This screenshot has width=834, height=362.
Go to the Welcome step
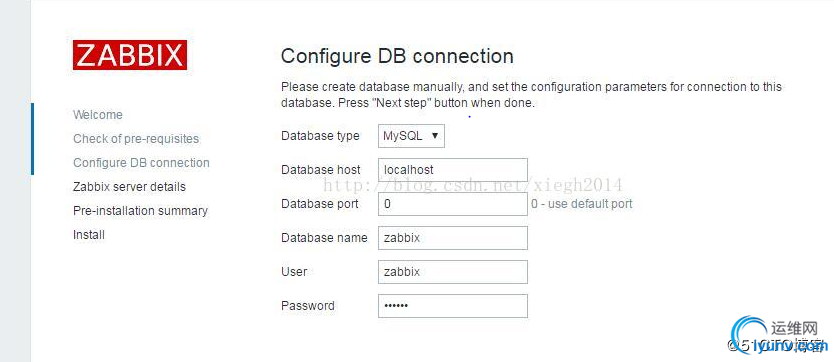[98, 115]
